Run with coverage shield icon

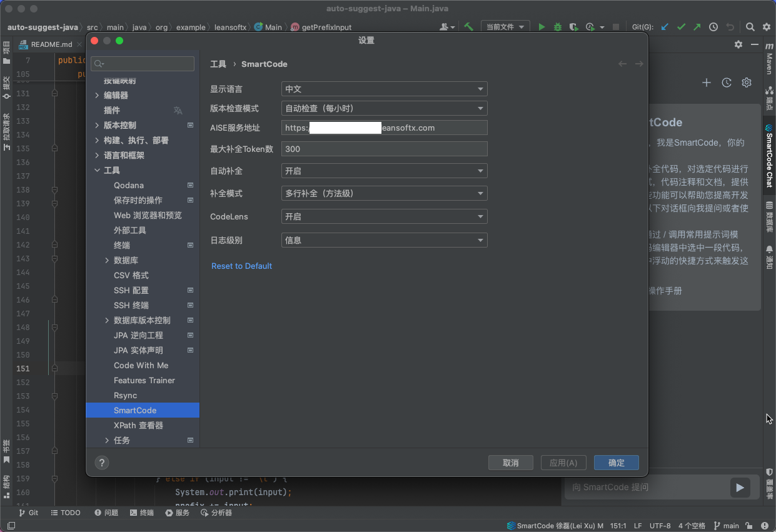coord(573,27)
